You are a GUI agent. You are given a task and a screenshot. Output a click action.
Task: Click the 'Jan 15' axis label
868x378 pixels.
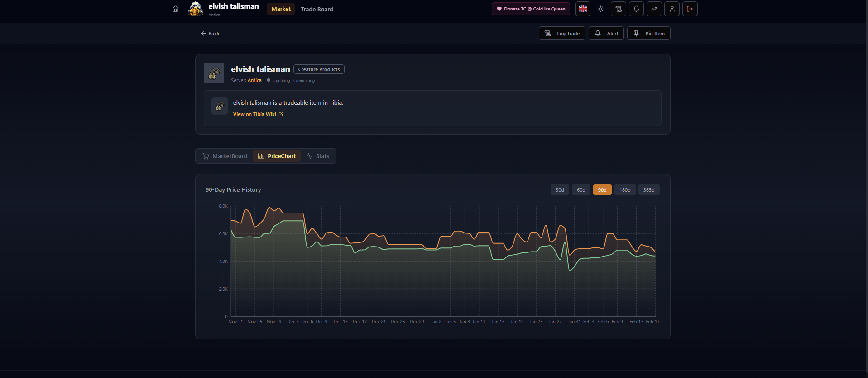click(498, 322)
